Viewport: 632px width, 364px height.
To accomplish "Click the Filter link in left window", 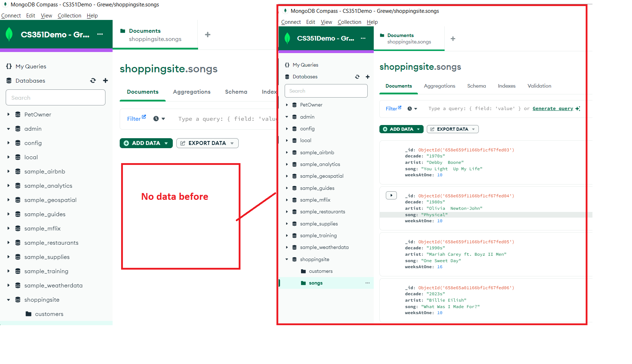I will [x=134, y=119].
